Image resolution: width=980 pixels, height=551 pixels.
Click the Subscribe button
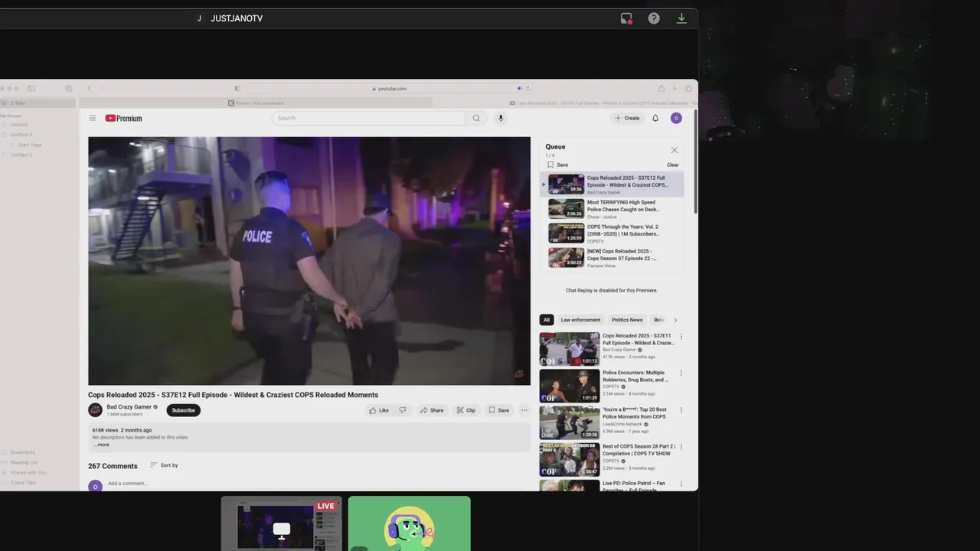(183, 410)
